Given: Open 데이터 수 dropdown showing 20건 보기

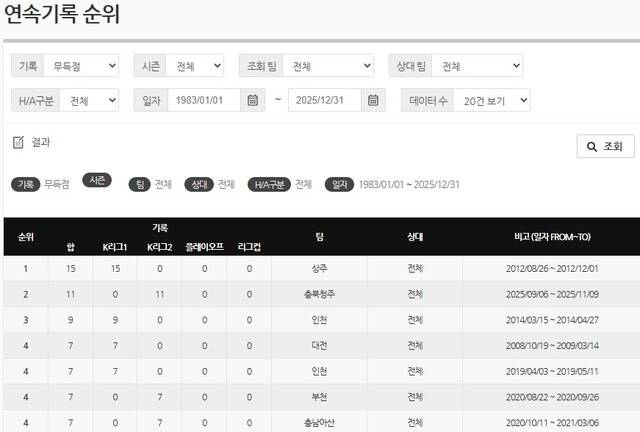Looking at the screenshot, I should tap(491, 100).
